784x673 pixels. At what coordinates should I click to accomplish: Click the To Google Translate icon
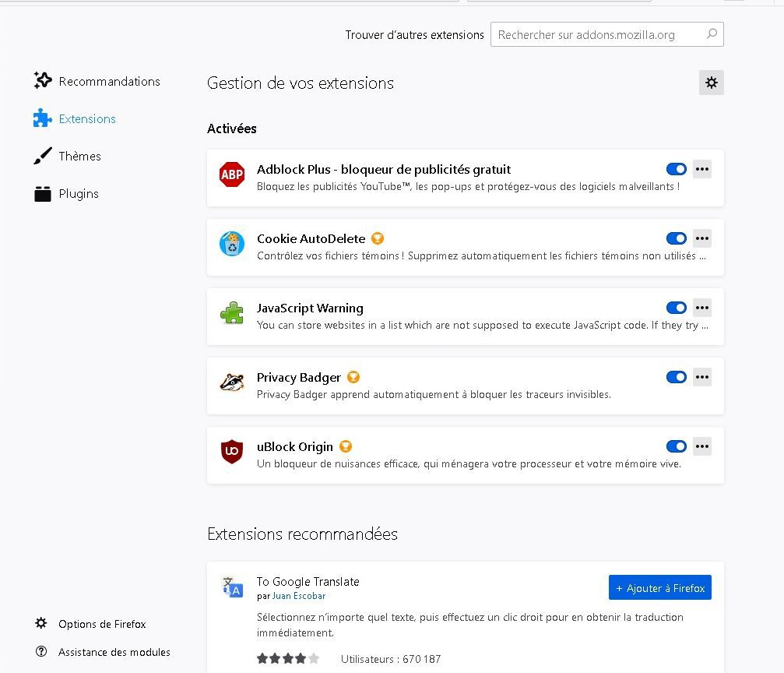coord(232,587)
